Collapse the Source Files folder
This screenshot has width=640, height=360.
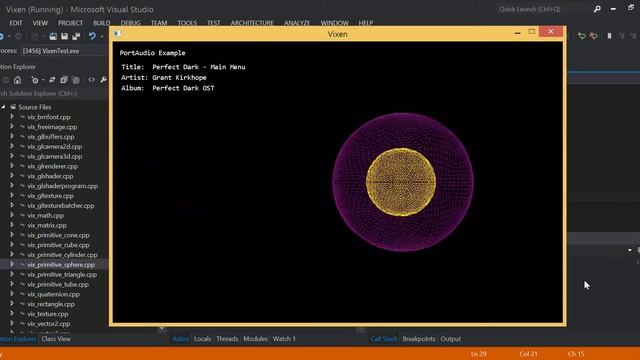click(x=3, y=107)
